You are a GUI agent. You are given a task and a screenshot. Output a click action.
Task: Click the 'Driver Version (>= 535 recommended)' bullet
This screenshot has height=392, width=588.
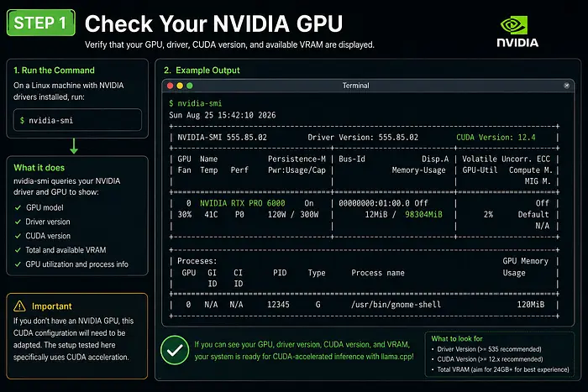489,349
